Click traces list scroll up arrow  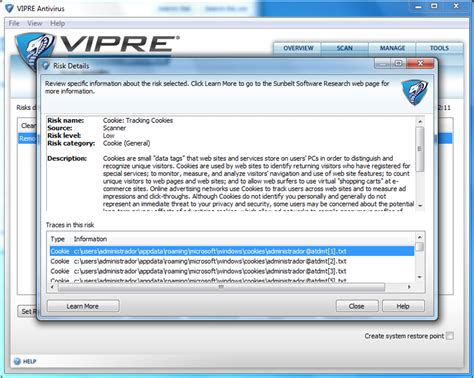tap(420, 237)
